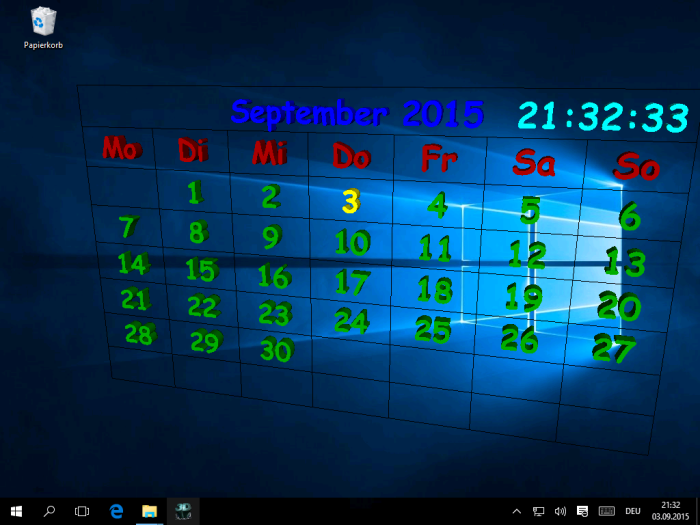Click the taskbar clock showing 21:32

[670, 511]
